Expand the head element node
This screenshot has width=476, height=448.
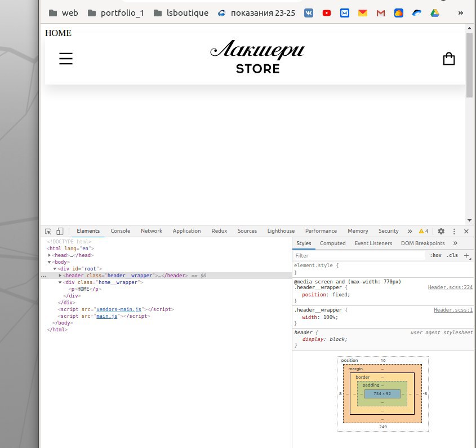tap(50, 255)
